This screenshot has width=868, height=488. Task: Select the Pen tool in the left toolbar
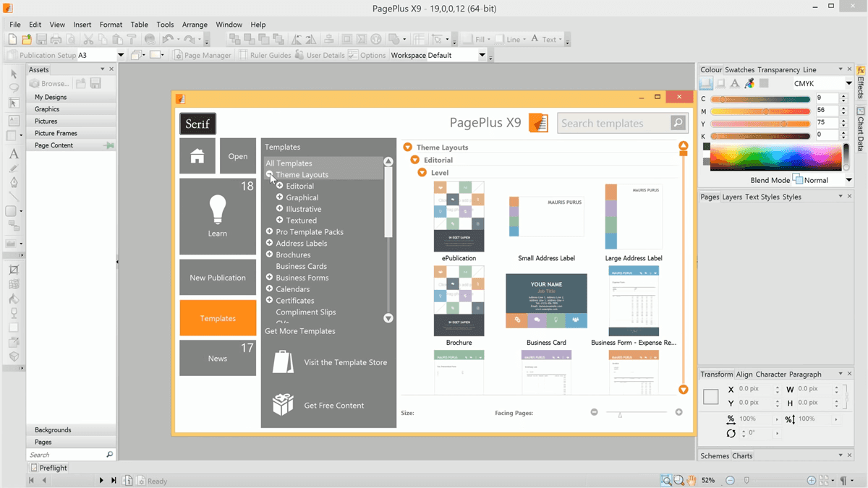14,182
